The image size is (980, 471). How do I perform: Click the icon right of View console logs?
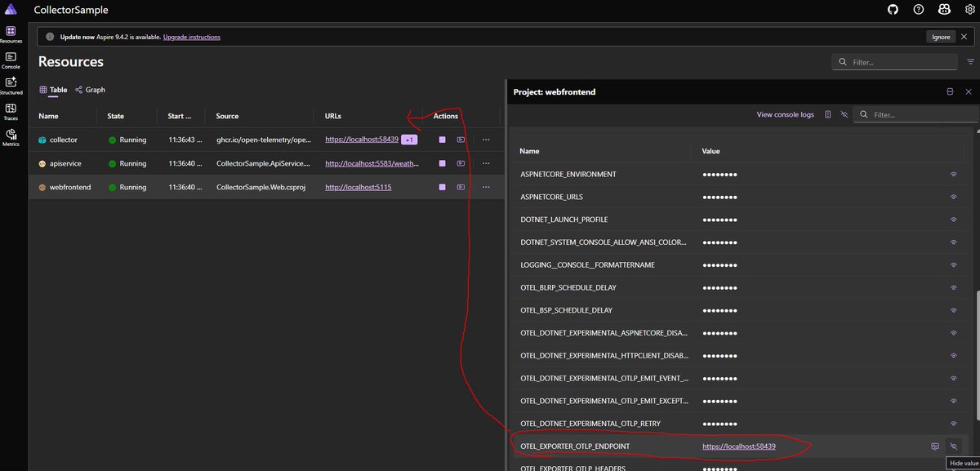pyautogui.click(x=827, y=115)
